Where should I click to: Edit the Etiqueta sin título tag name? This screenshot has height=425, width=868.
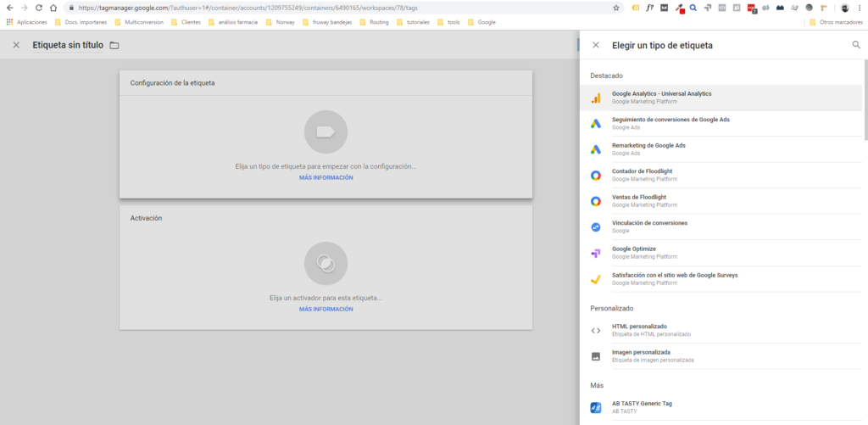(68, 46)
